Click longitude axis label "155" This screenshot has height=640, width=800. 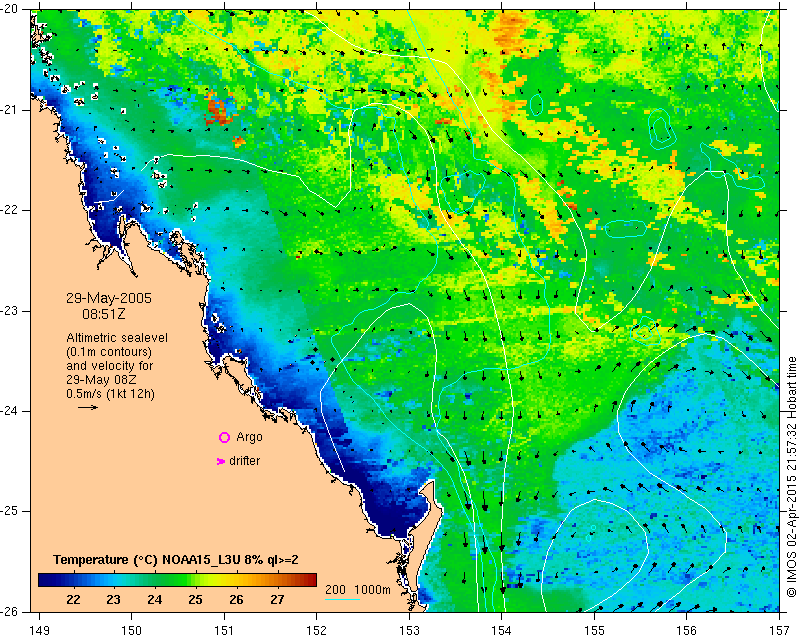click(x=594, y=631)
